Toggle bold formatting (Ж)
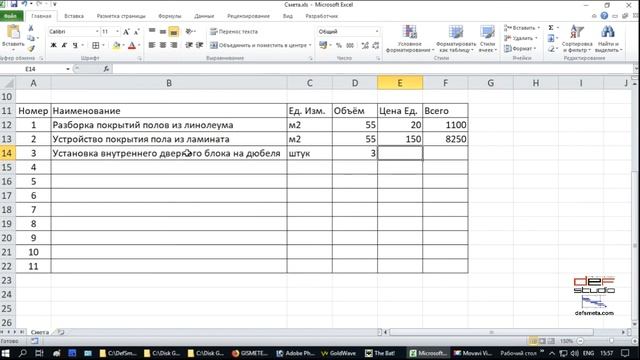The height and width of the screenshot is (360, 640). [x=53, y=45]
